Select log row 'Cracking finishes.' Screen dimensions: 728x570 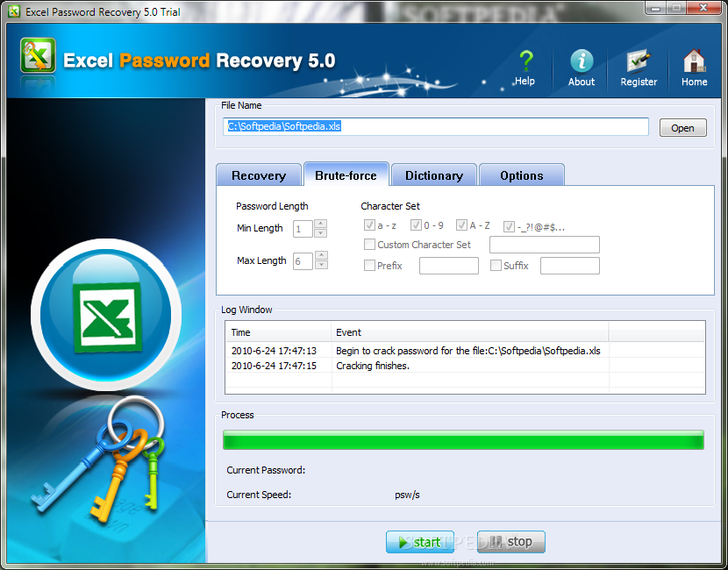465,366
